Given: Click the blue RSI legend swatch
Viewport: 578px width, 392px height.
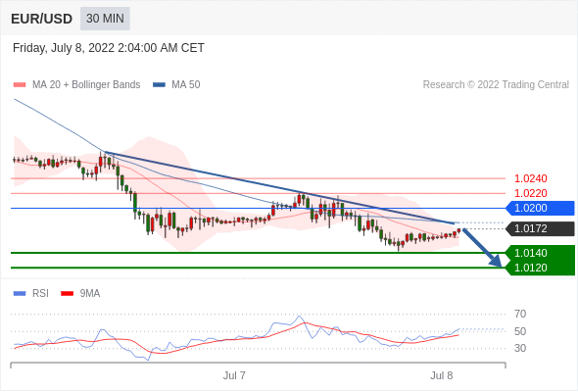Looking at the screenshot, I should pos(20,294).
